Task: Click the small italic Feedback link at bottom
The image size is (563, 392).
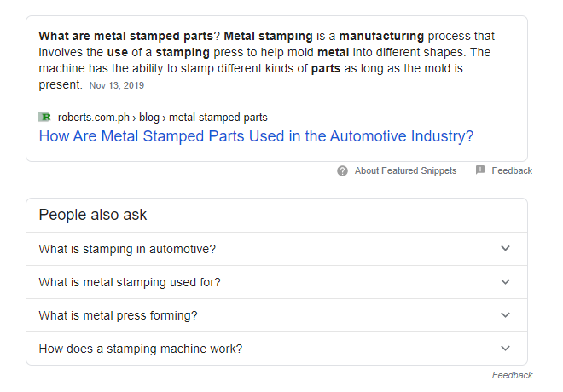Action: click(x=512, y=375)
